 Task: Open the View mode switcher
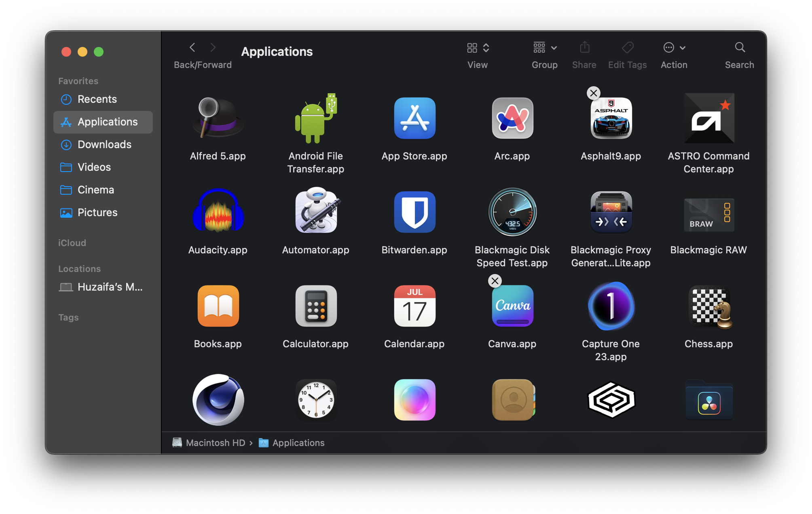[478, 48]
